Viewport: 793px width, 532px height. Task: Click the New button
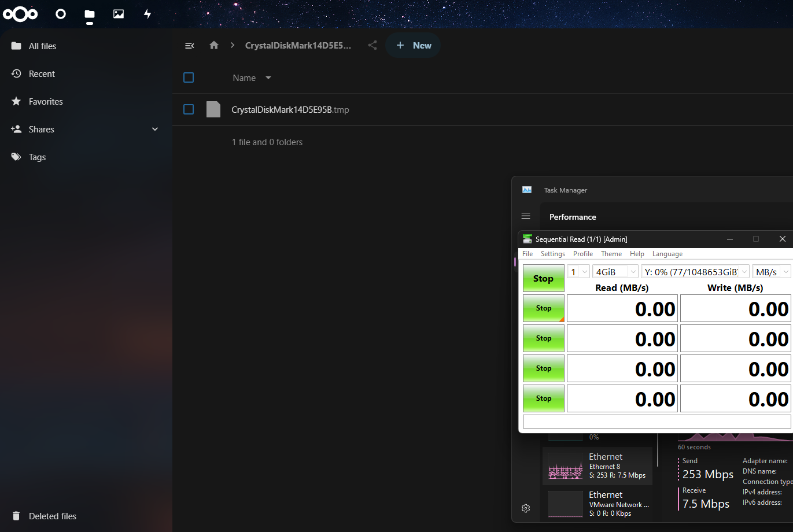tap(414, 45)
